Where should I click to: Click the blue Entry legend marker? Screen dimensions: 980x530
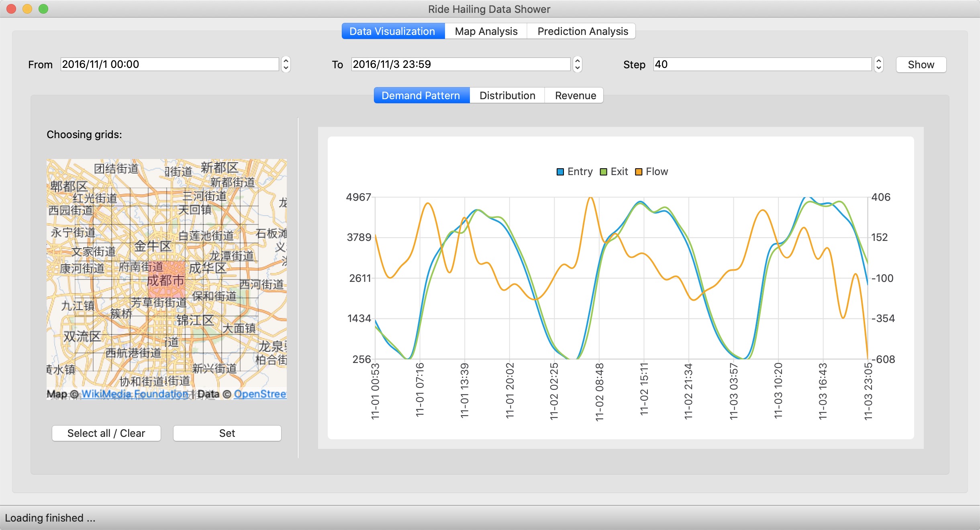click(560, 172)
